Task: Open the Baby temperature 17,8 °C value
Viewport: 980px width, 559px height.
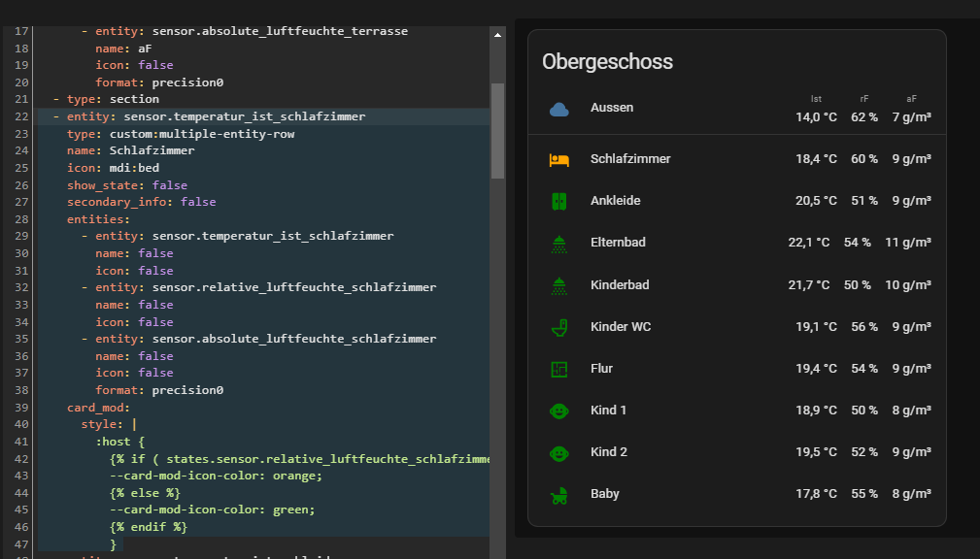Action: pyautogui.click(x=816, y=495)
